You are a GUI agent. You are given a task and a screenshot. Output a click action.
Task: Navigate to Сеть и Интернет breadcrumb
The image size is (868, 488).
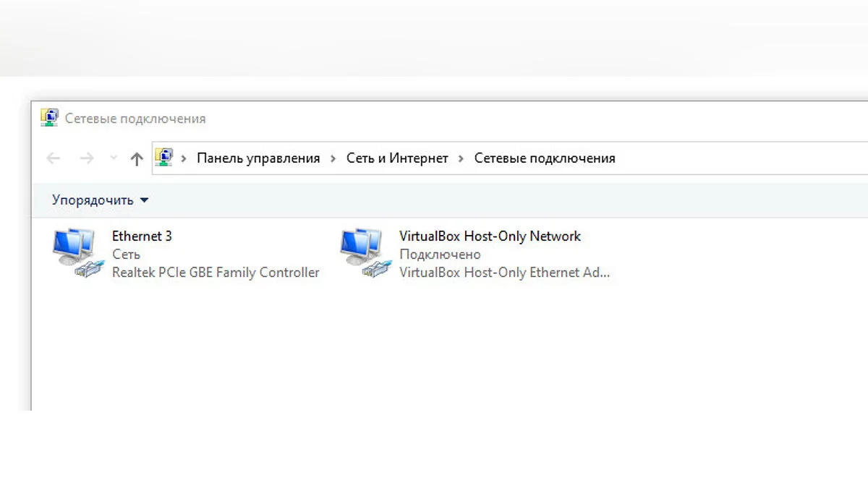point(397,158)
